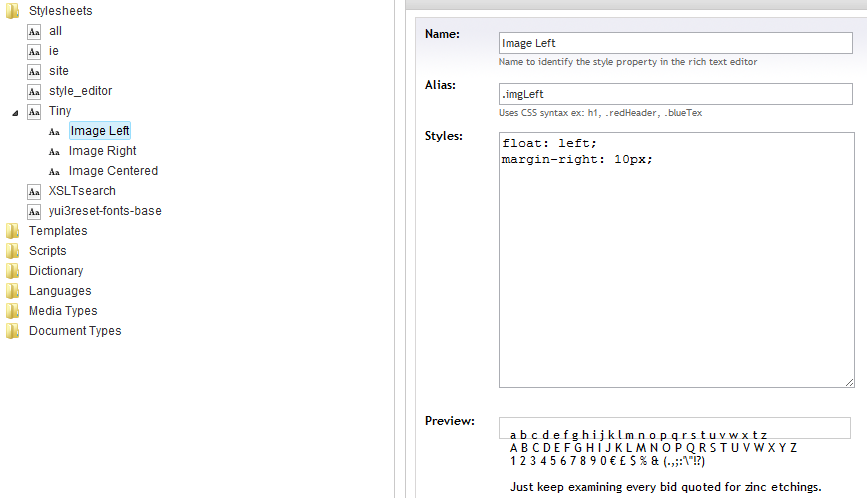Select the Stylesheets tree node
Screen dimensions: 867x498
coord(60,11)
